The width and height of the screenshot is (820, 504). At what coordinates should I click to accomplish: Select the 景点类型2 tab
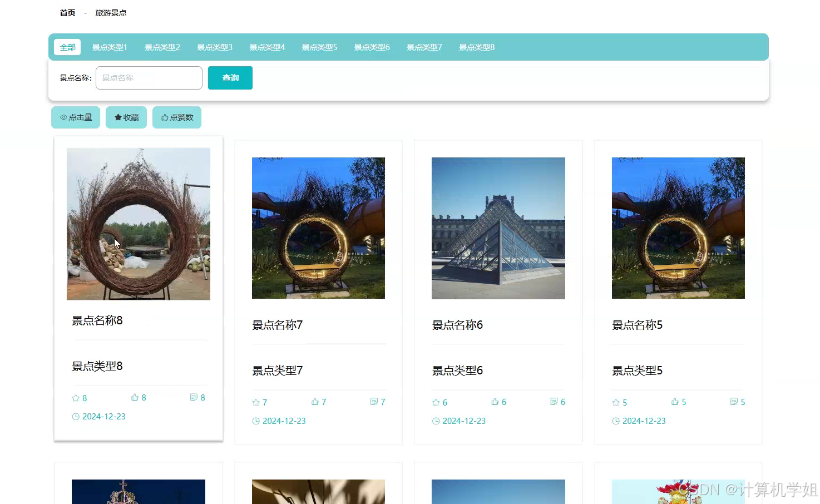[162, 47]
